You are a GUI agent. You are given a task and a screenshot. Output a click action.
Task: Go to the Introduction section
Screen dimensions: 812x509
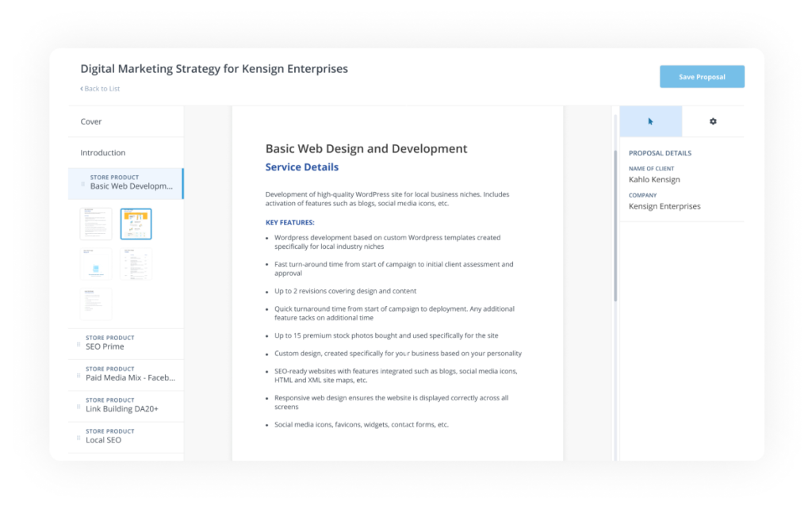103,152
